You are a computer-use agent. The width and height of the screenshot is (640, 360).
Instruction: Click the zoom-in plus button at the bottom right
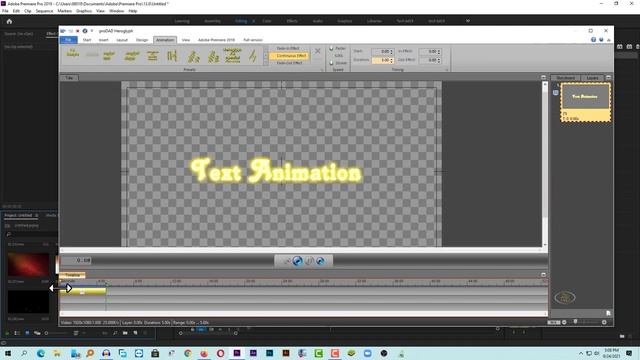[x=604, y=322]
